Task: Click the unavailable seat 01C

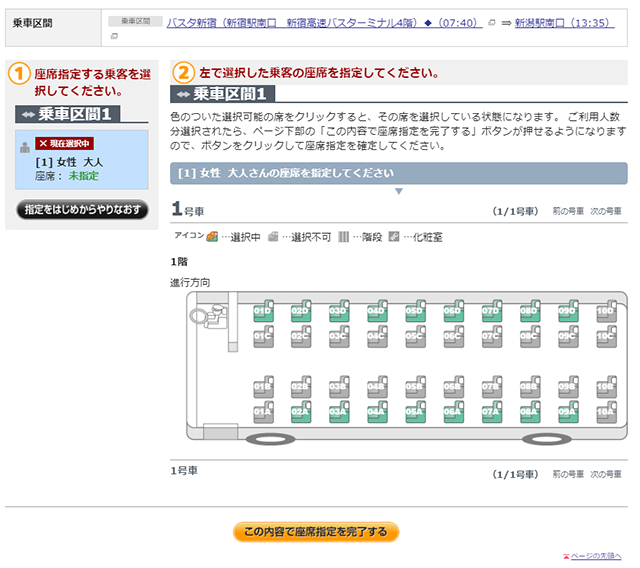Action: (263, 337)
